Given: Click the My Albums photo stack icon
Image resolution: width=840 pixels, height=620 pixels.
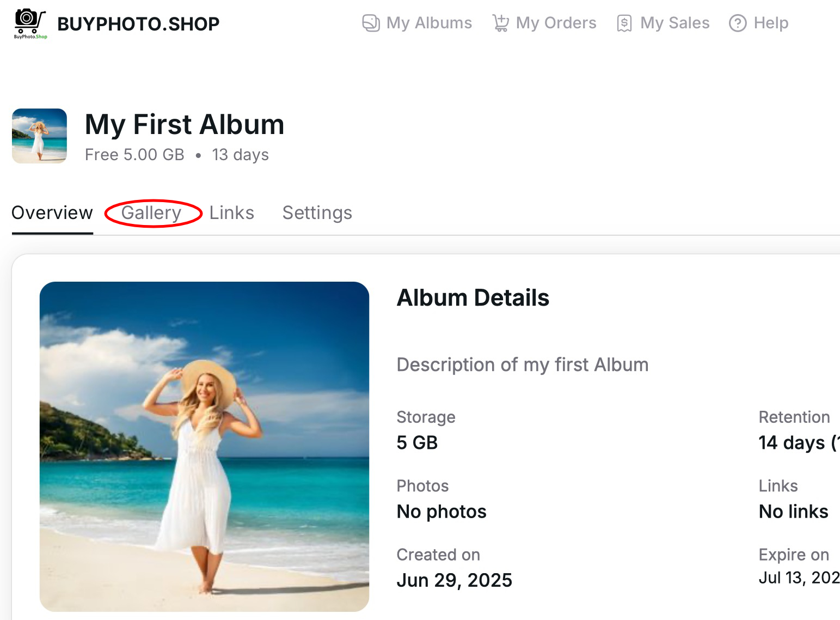Looking at the screenshot, I should (x=371, y=23).
